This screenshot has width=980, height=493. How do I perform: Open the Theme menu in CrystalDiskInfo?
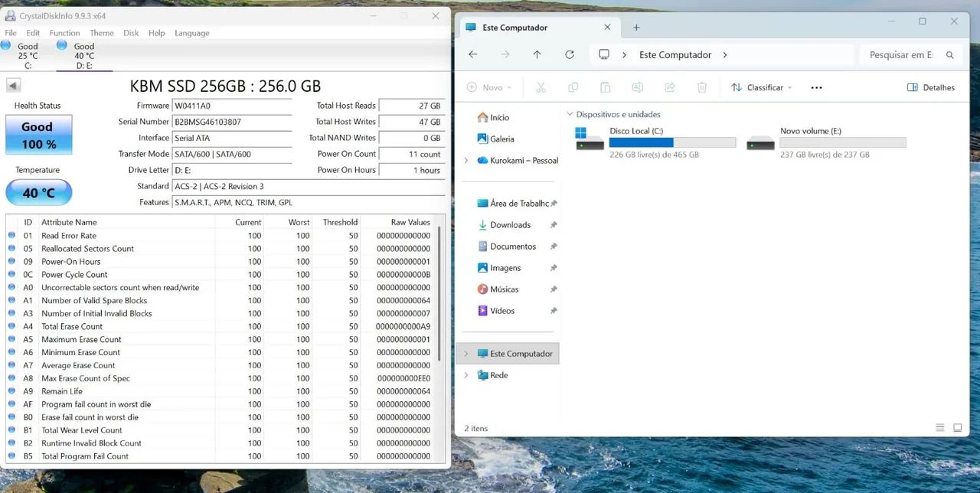tap(102, 33)
